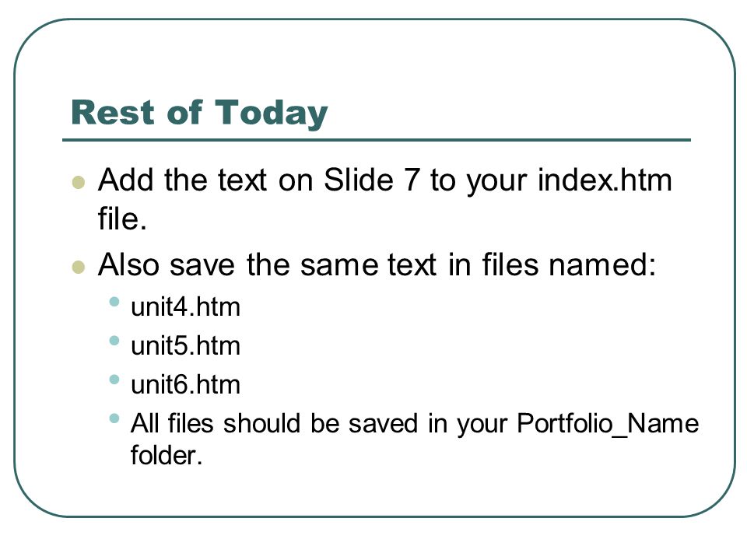Select the first olive bullet point marker

(78, 182)
